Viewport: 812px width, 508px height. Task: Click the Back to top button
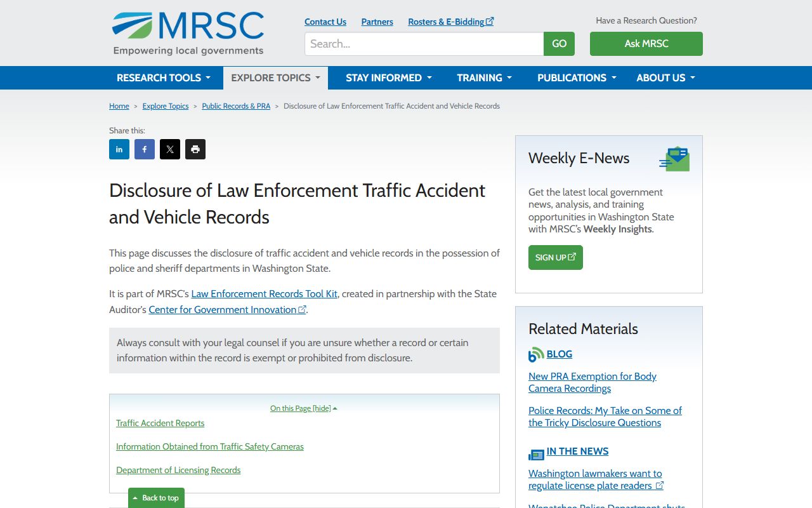[x=156, y=498]
